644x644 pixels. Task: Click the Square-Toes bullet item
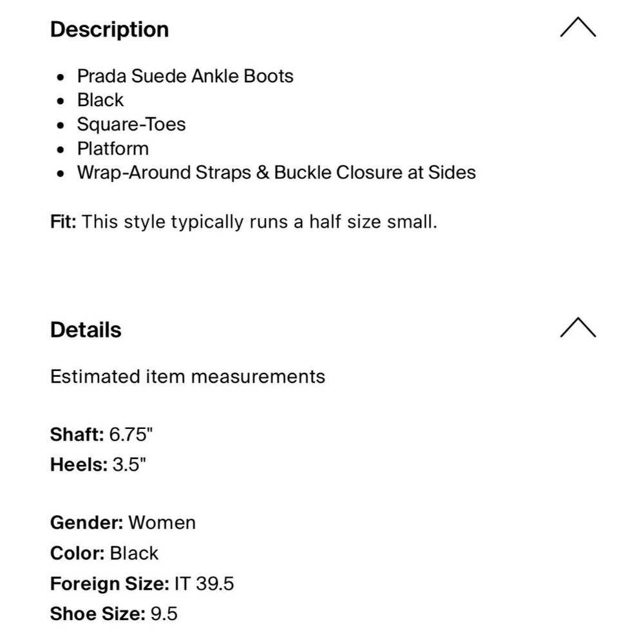(131, 124)
